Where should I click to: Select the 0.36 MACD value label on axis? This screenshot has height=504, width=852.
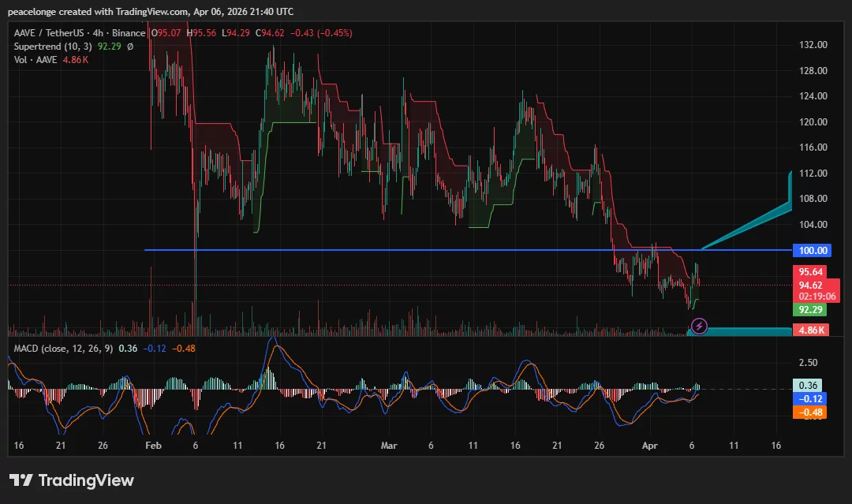[806, 386]
